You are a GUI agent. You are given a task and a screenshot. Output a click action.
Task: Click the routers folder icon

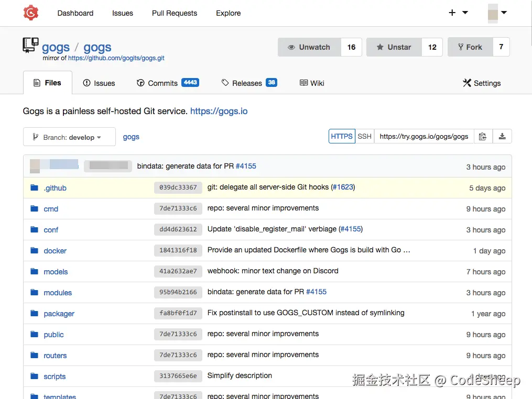click(x=34, y=355)
